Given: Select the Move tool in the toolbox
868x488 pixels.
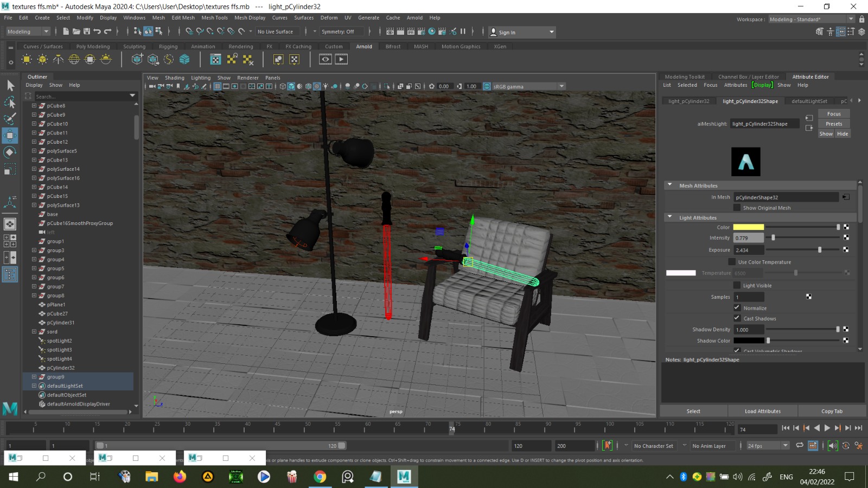Looking at the screenshot, I should point(10,135).
